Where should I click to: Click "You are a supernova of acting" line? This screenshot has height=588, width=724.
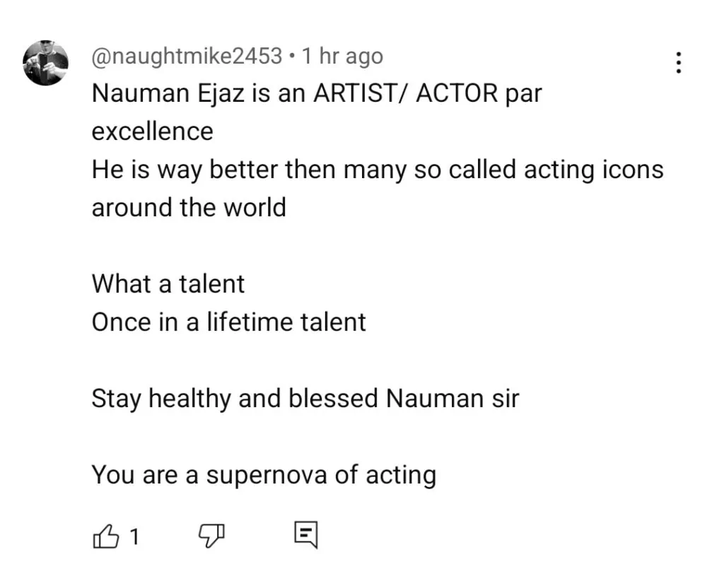(263, 475)
